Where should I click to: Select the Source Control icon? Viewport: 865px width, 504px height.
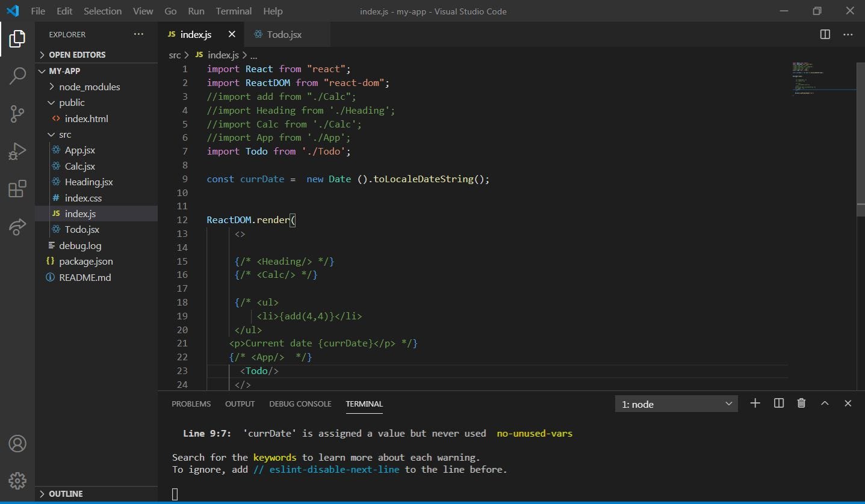16,114
